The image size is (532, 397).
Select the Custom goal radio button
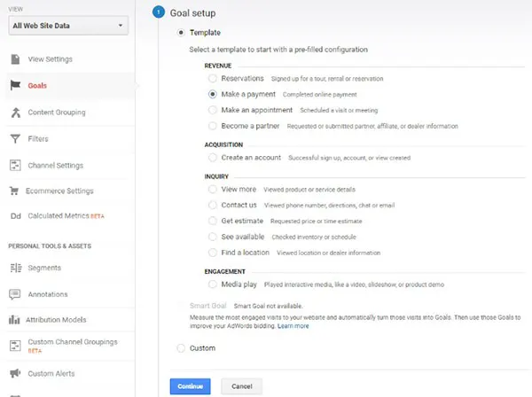(x=181, y=348)
